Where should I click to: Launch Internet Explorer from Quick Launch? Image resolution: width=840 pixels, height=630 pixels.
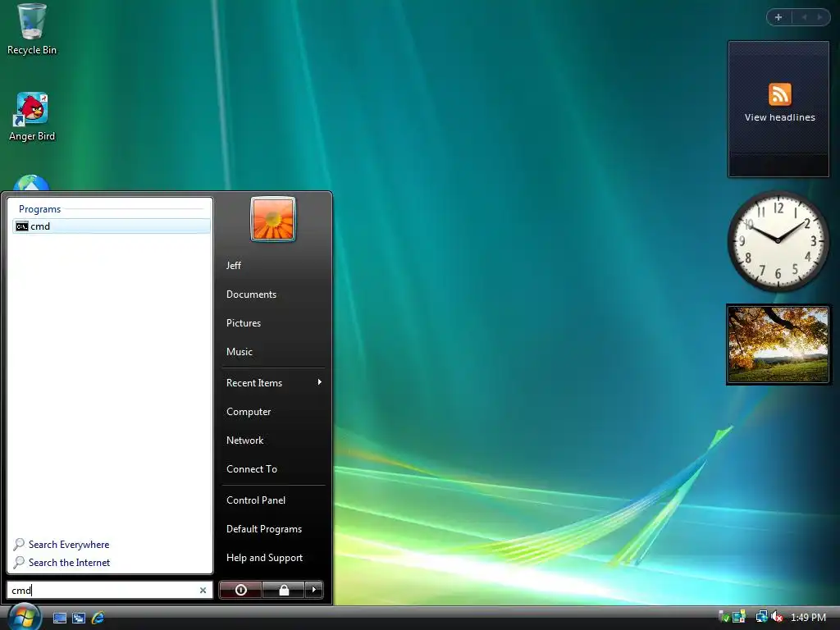[98, 618]
